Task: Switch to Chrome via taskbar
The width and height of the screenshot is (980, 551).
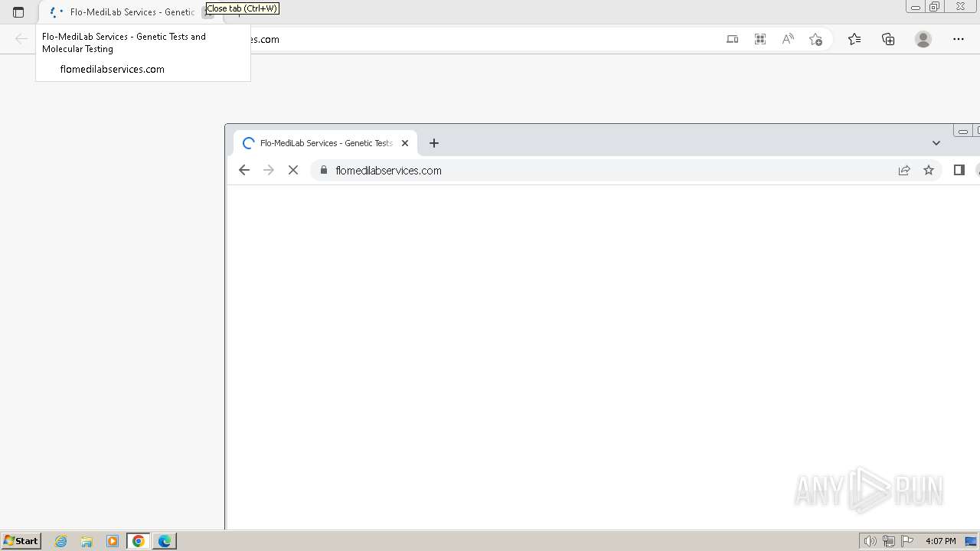Action: coord(139,541)
